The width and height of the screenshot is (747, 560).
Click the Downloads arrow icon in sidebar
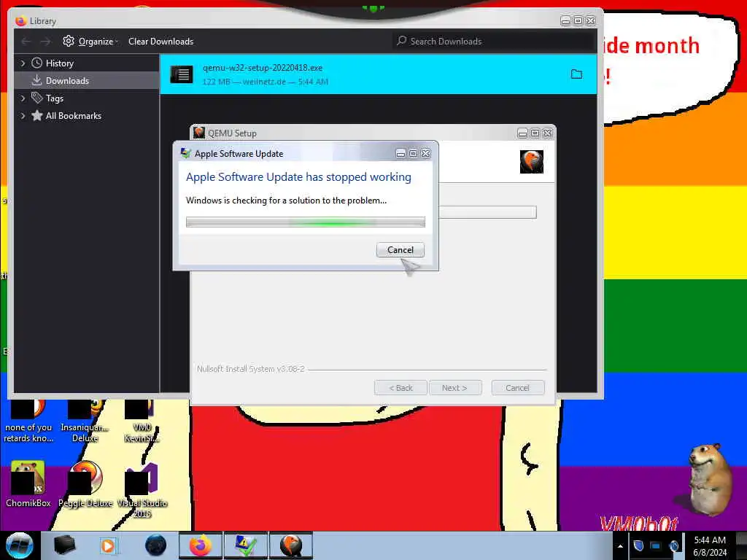click(36, 80)
